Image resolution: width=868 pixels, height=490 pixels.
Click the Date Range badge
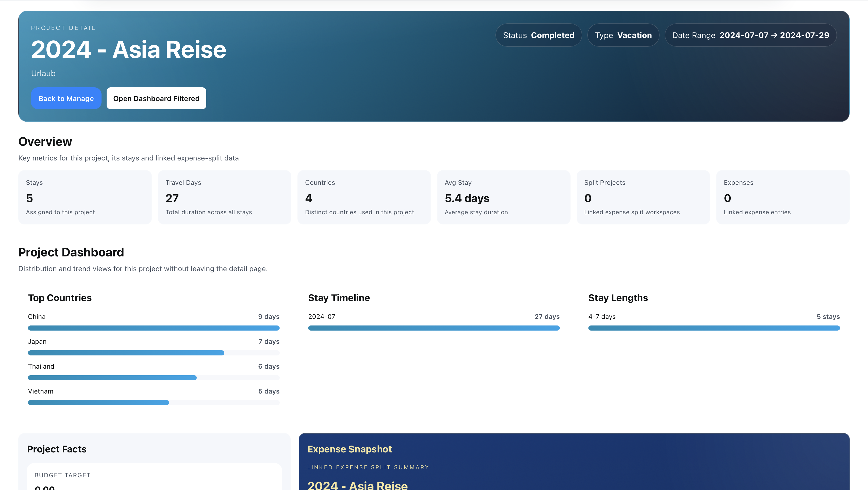[x=750, y=35]
